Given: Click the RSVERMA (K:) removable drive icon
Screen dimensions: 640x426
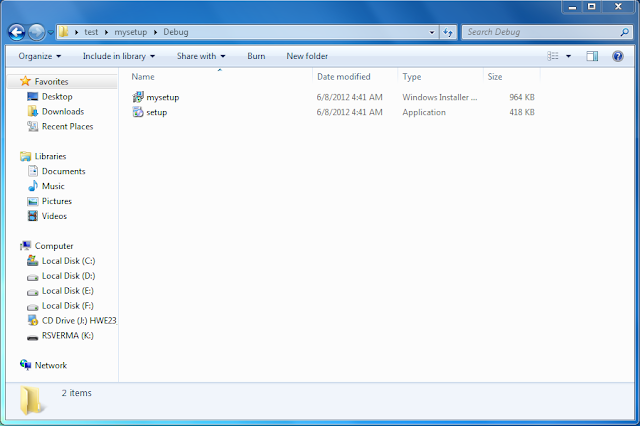Looking at the screenshot, I should [x=32, y=337].
